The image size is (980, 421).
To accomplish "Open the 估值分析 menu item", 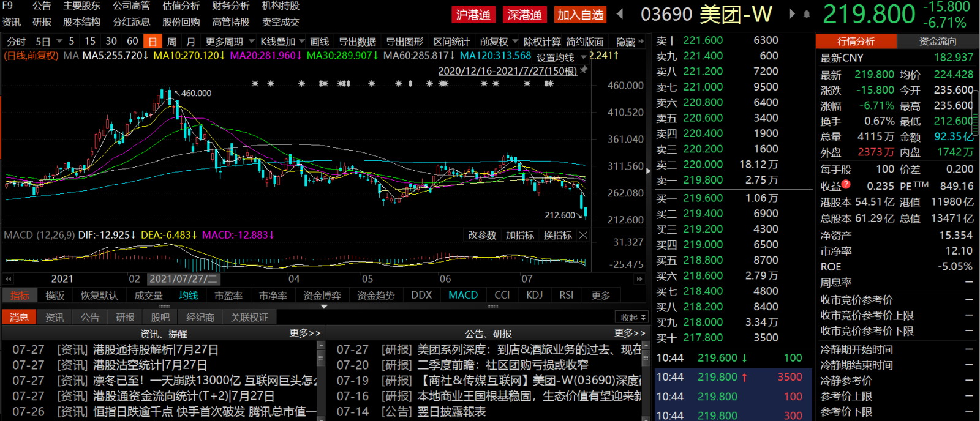I will point(181,6).
